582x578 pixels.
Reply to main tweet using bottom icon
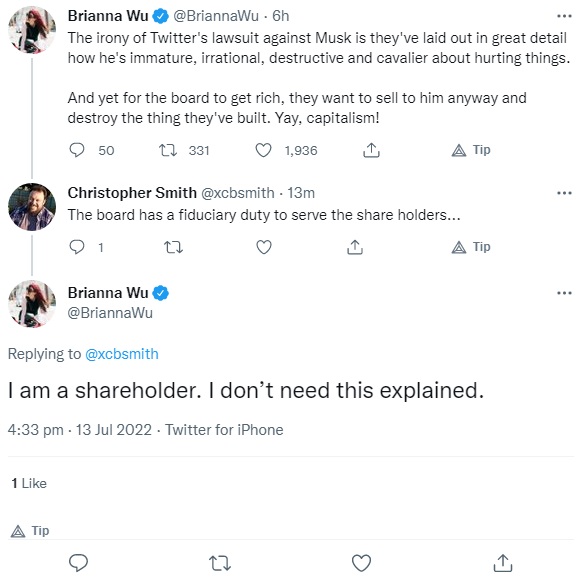78,563
